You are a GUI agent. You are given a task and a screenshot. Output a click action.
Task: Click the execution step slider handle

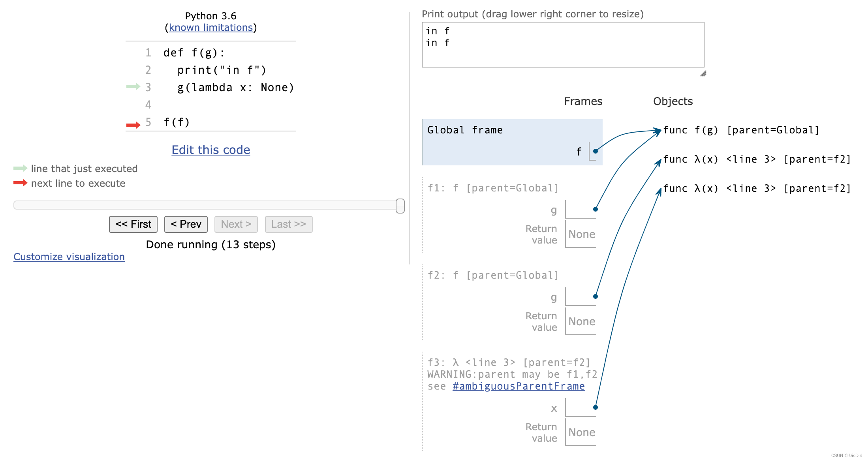(x=400, y=206)
